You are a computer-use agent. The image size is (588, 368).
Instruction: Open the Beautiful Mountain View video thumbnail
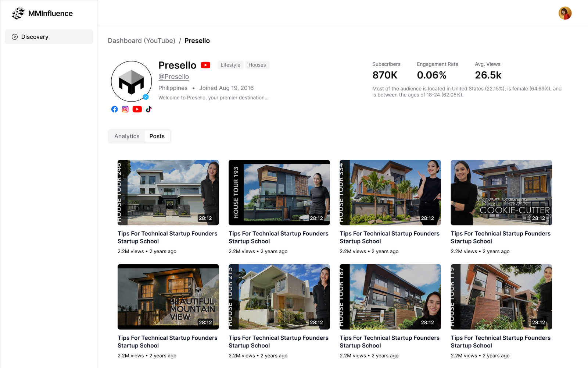(x=168, y=297)
